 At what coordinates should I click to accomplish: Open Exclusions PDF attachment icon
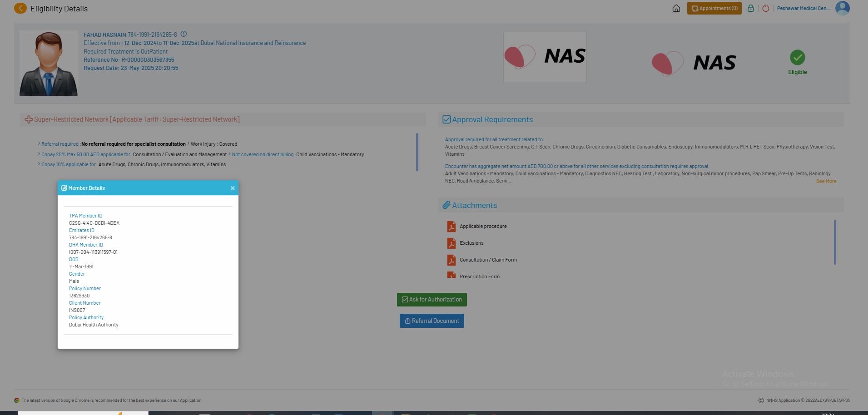451,243
